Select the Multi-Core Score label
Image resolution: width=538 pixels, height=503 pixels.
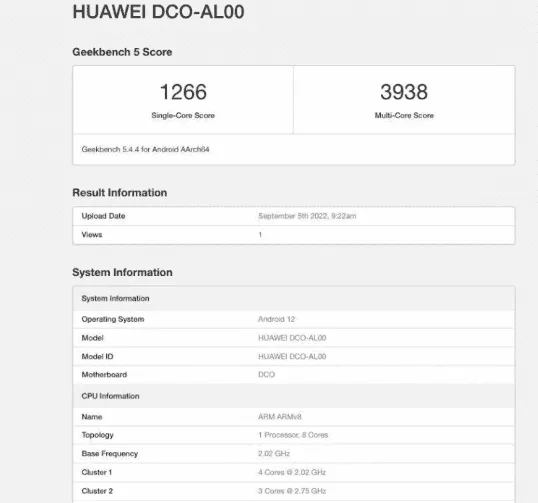click(404, 115)
